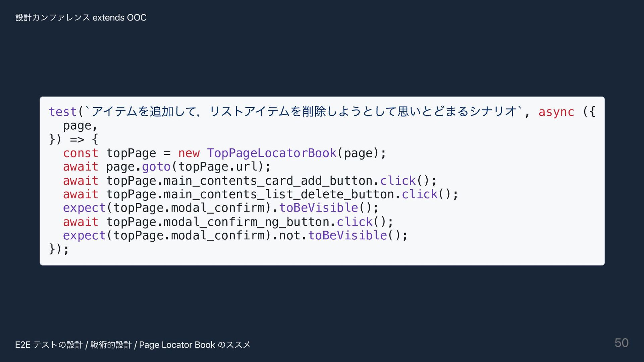Click the 'page,' parameter line

tap(80, 126)
